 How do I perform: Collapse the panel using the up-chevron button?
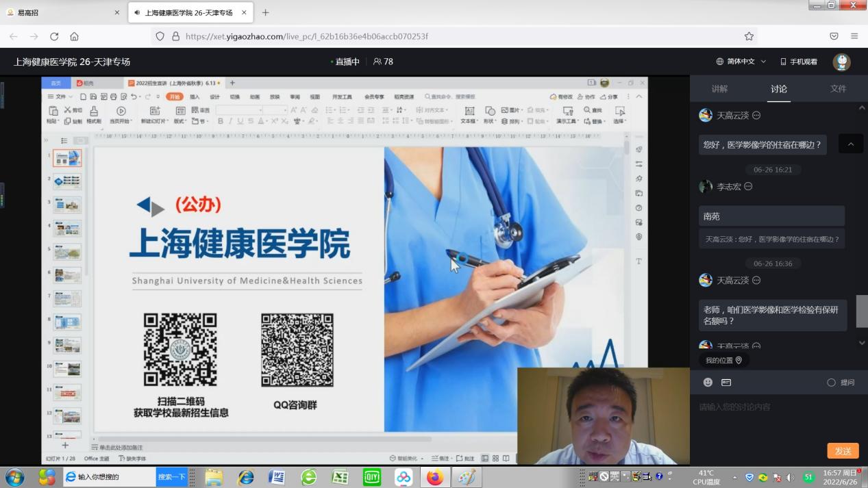[851, 144]
